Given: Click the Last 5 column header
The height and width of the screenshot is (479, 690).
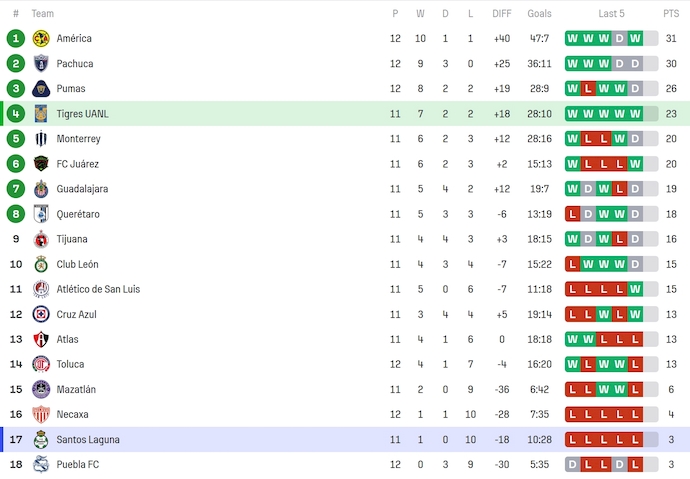Looking at the screenshot, I should 611,14.
